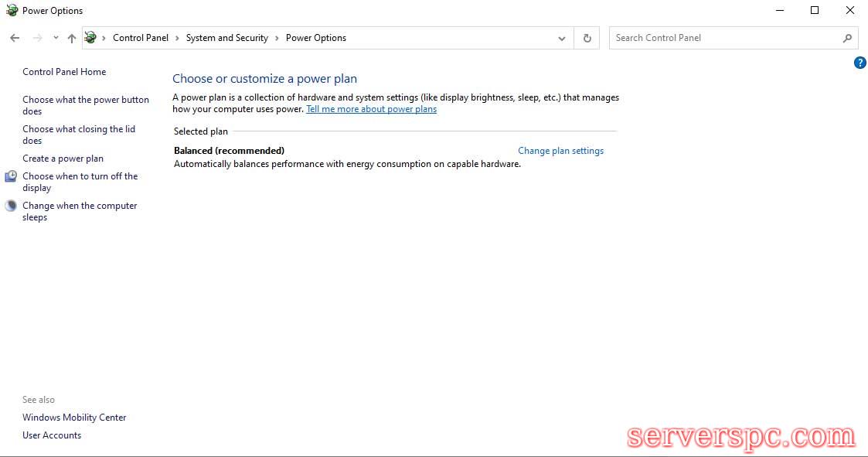Open Tell me more about power plans
The image size is (868, 457).
(371, 109)
